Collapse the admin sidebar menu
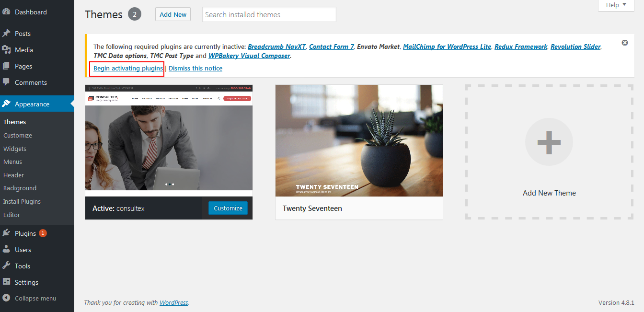The height and width of the screenshot is (312, 644). tap(30, 298)
